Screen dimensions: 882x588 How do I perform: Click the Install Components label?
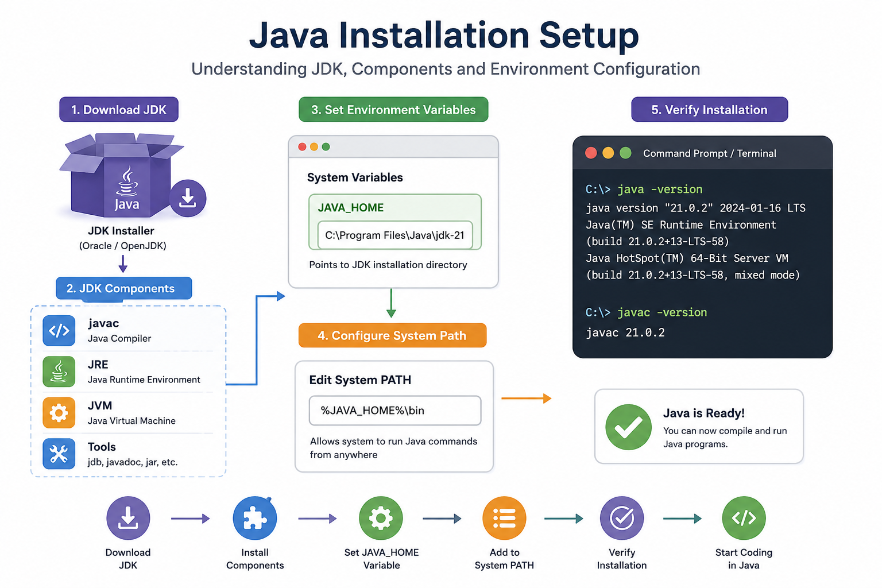255,559
